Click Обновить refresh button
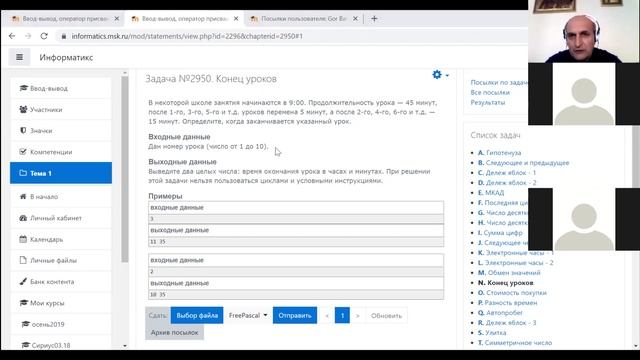Screen dimensions: 640x360 [x=386, y=316]
